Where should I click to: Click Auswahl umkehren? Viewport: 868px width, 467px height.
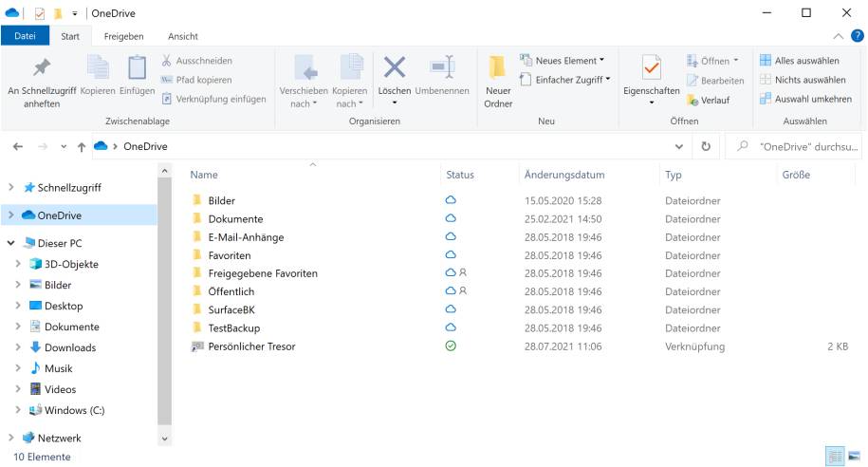pyautogui.click(x=803, y=99)
